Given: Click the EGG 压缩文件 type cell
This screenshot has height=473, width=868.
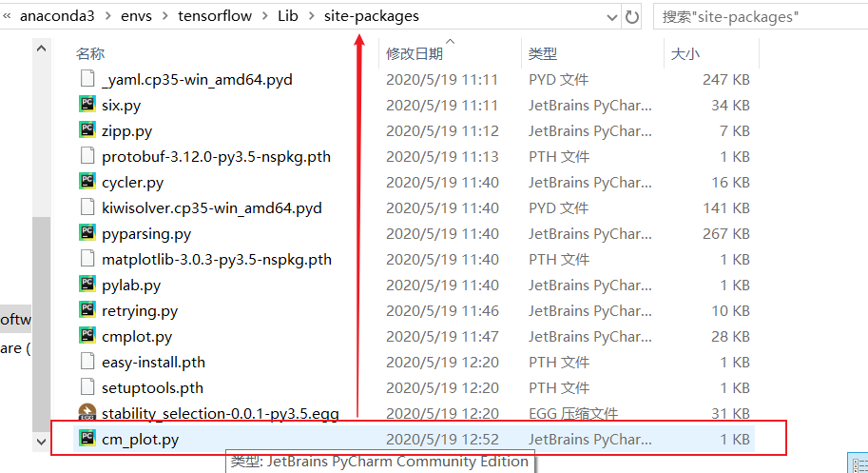Looking at the screenshot, I should pos(573,413).
